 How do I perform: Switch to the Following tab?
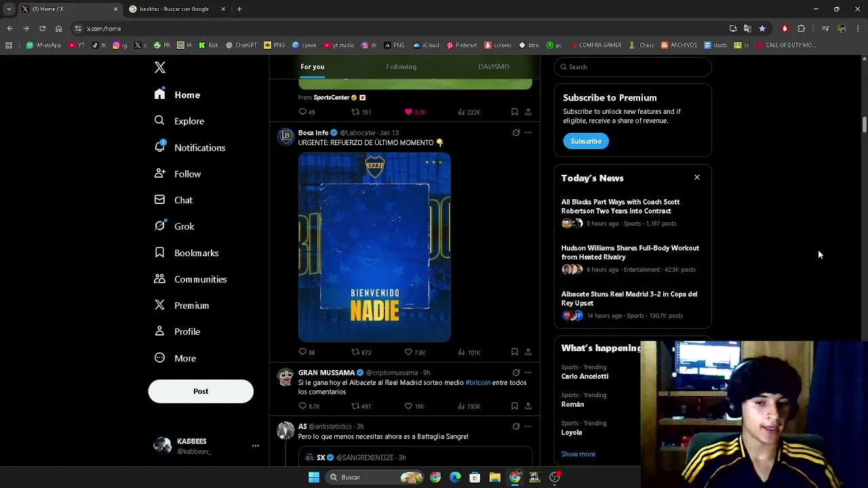click(401, 66)
